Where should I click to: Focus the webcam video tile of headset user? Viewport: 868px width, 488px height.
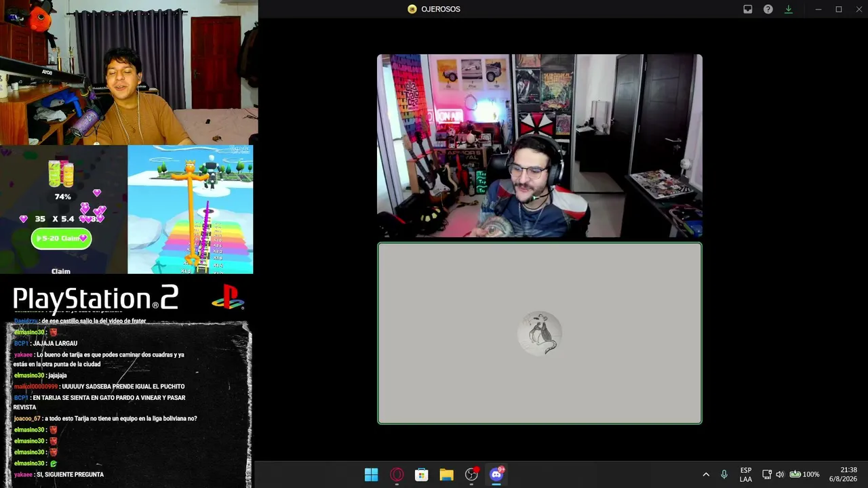[x=540, y=146]
